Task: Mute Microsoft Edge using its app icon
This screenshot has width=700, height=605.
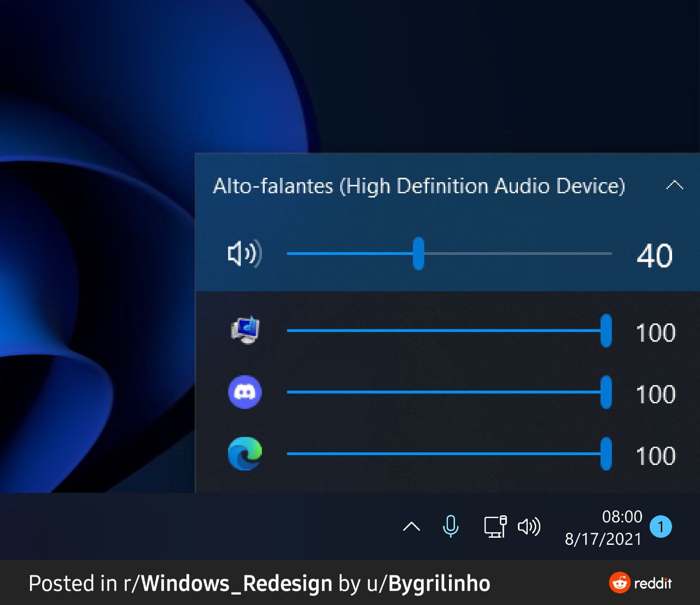Action: click(245, 453)
